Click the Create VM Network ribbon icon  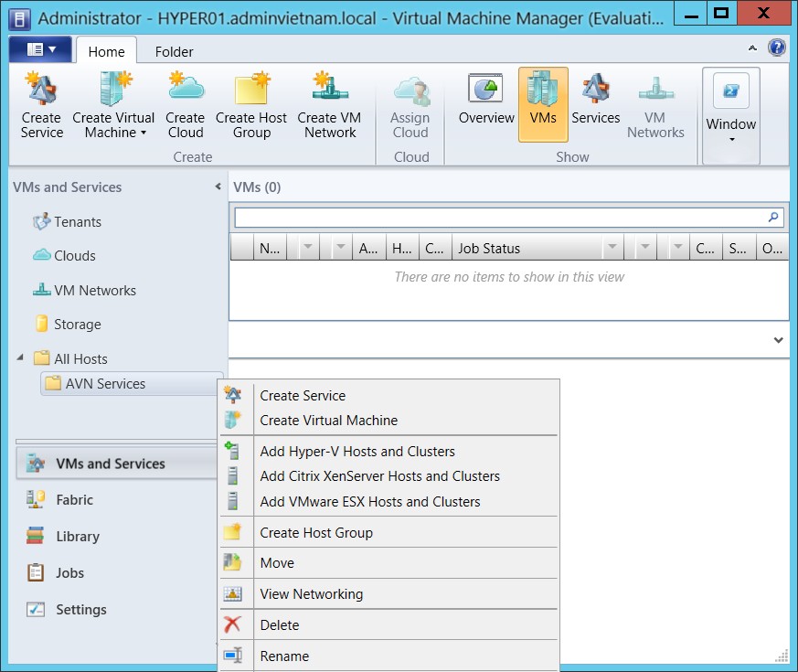click(x=329, y=105)
